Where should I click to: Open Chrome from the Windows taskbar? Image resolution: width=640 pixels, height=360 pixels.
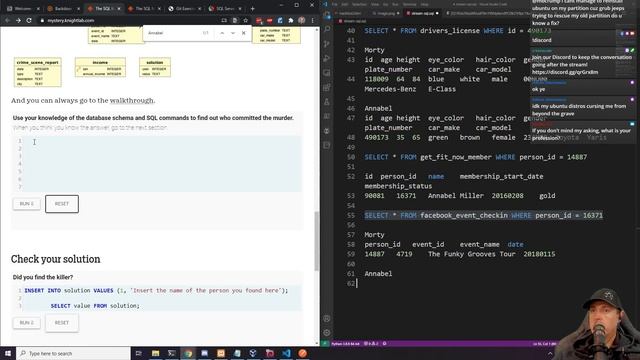188,353
